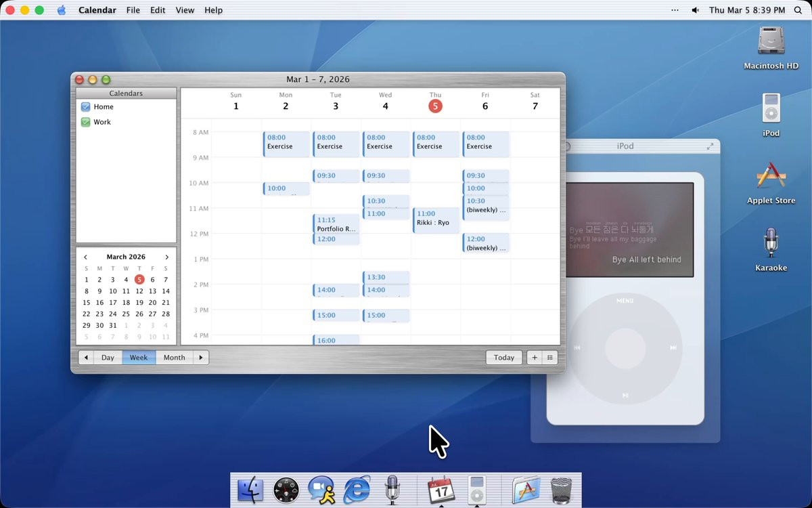The width and height of the screenshot is (812, 508).
Task: Select the iPod desktop icon
Action: pos(771,114)
